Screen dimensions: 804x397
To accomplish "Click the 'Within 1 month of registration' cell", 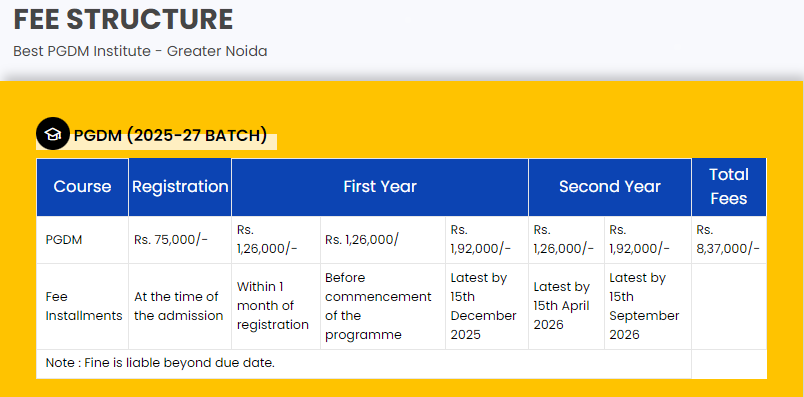I will click(x=276, y=306).
